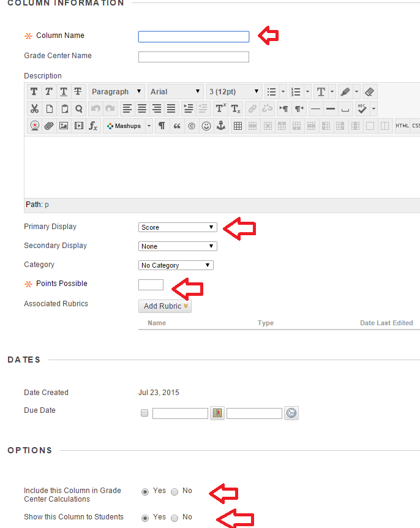The height and width of the screenshot is (528, 420).
Task: Click the Grade Center Name field
Action: point(193,57)
